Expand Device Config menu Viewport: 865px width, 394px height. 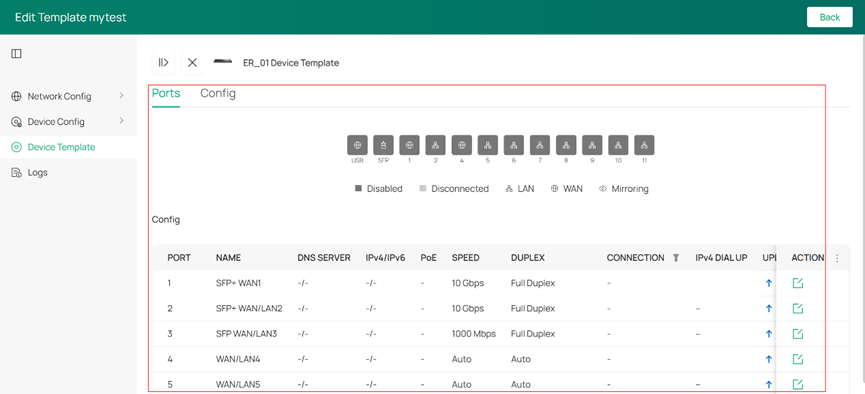[68, 121]
